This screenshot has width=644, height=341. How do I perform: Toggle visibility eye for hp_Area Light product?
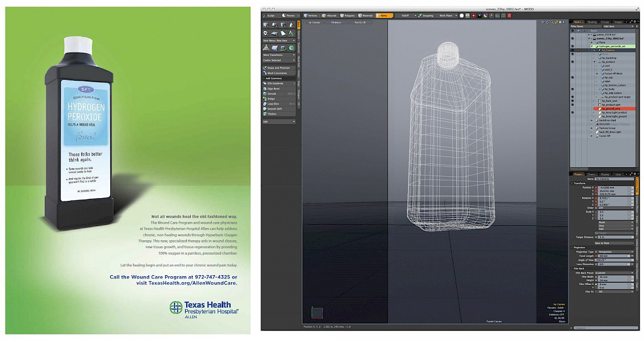pos(573,112)
